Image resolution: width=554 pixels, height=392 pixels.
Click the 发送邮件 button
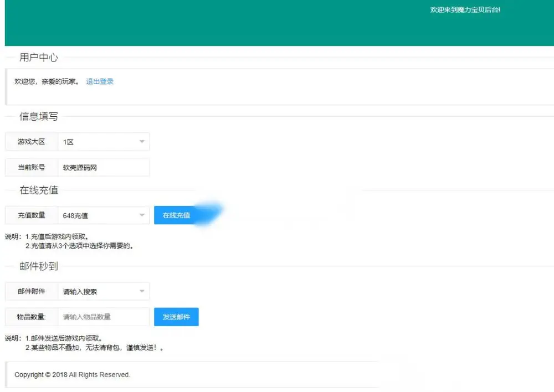176,317
